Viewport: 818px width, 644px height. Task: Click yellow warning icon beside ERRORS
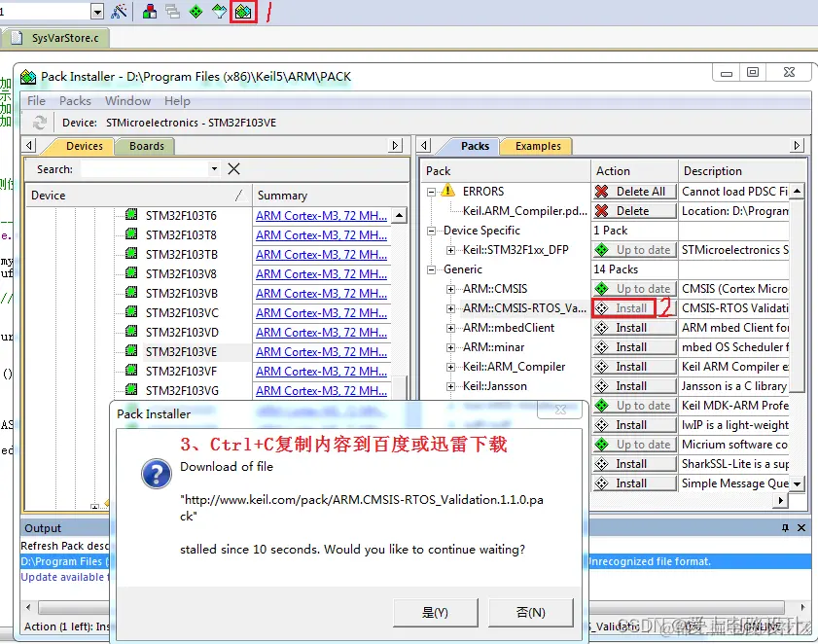[x=447, y=191]
